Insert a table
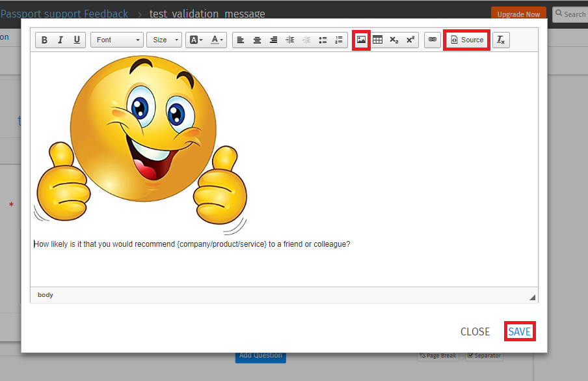The height and width of the screenshot is (381, 588). (377, 40)
